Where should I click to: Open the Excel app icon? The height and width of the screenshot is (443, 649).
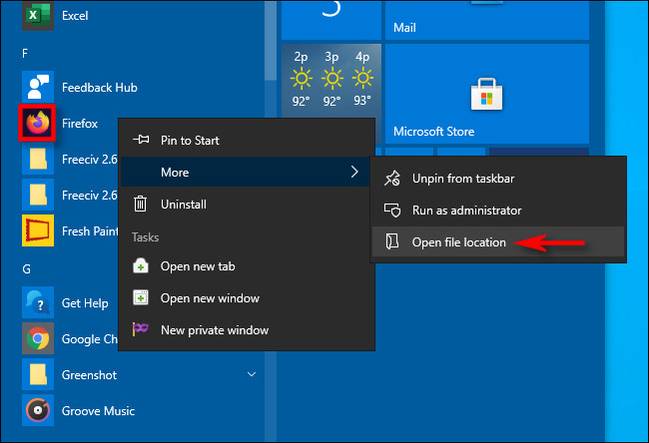pos(38,15)
